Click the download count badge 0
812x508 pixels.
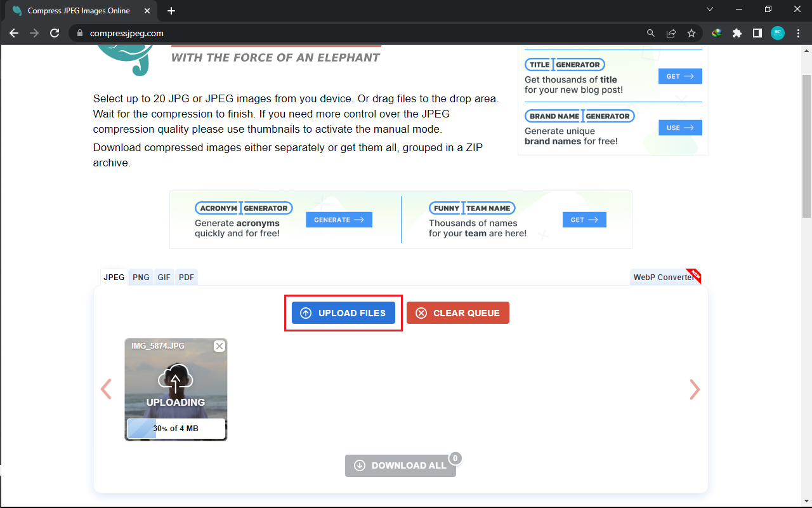(x=455, y=458)
